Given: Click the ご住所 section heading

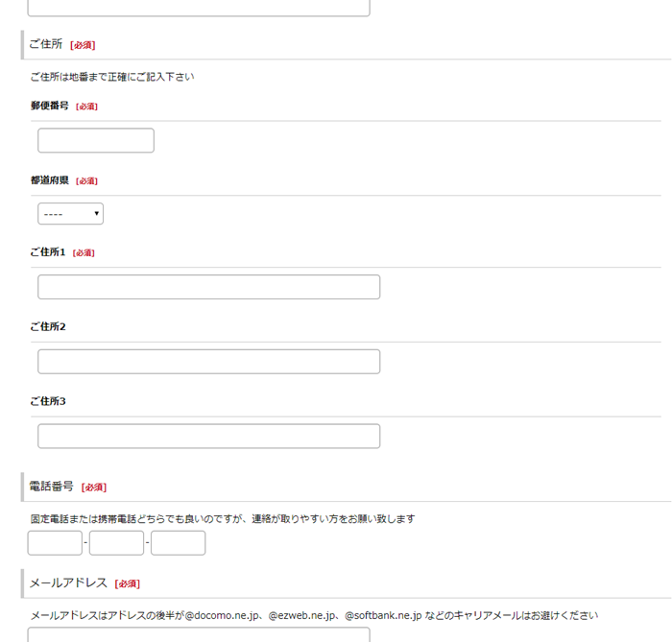Looking at the screenshot, I should [46, 44].
